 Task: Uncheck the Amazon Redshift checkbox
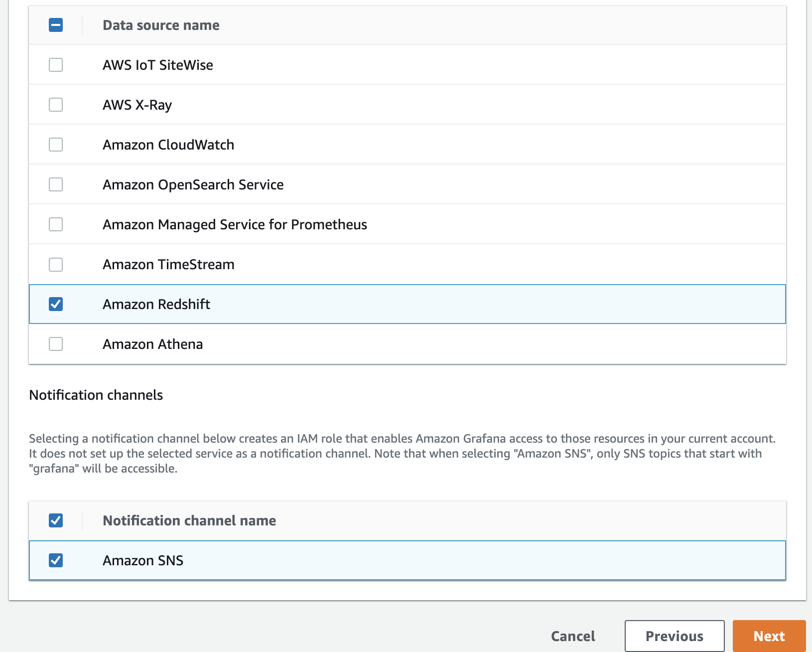[56, 304]
